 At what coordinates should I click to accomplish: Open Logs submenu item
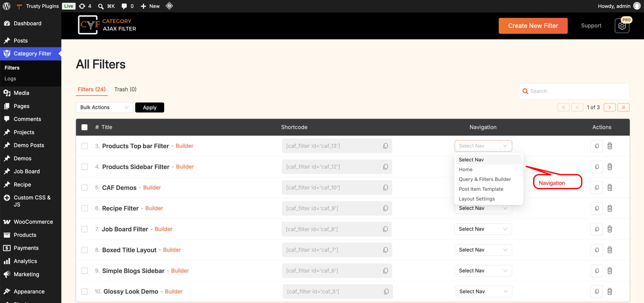click(10, 79)
